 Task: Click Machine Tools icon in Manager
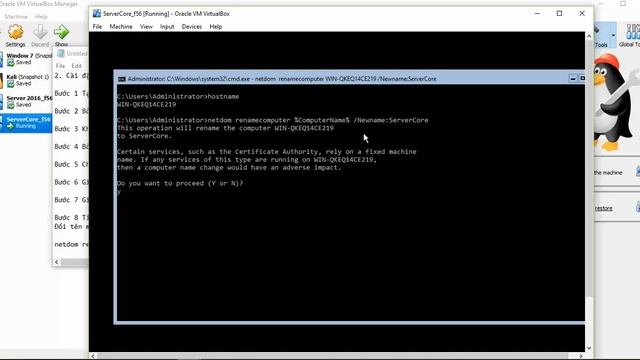click(x=601, y=35)
